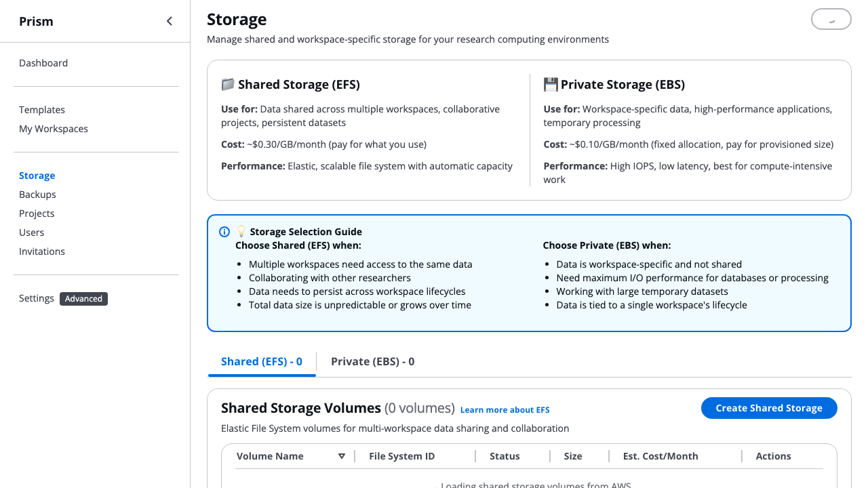This screenshot has height=488, width=868.
Task: Click 'Working with large temporary datasets' bullet
Action: pyautogui.click(x=642, y=291)
